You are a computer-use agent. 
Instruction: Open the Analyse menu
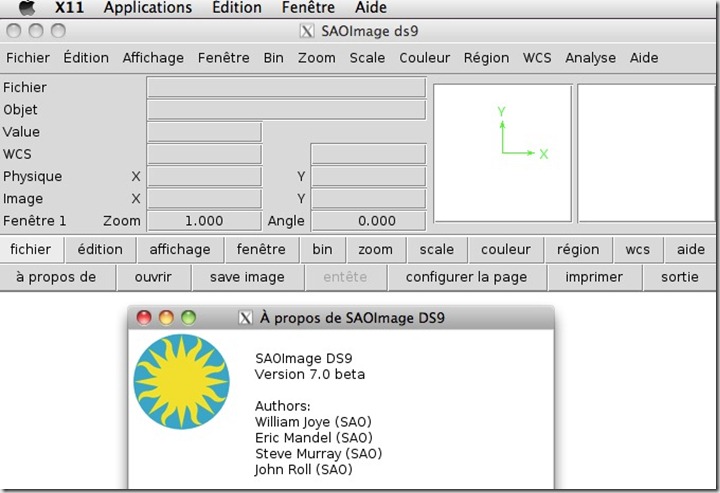click(x=591, y=58)
